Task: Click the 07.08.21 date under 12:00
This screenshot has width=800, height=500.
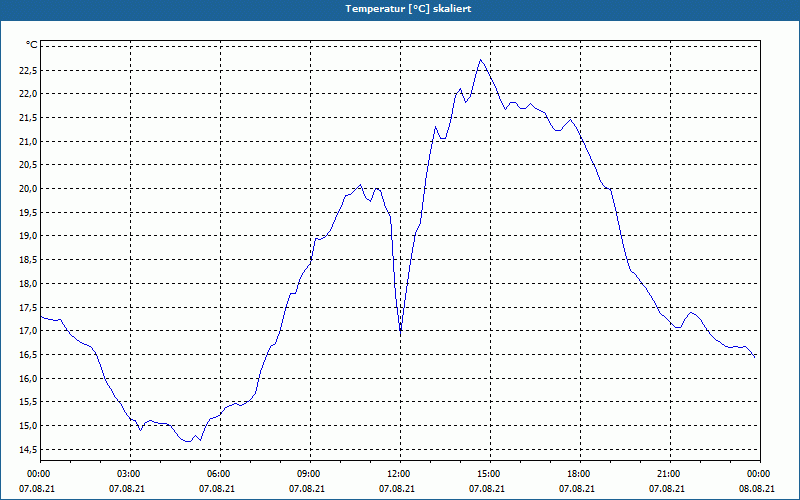Action: (x=397, y=489)
